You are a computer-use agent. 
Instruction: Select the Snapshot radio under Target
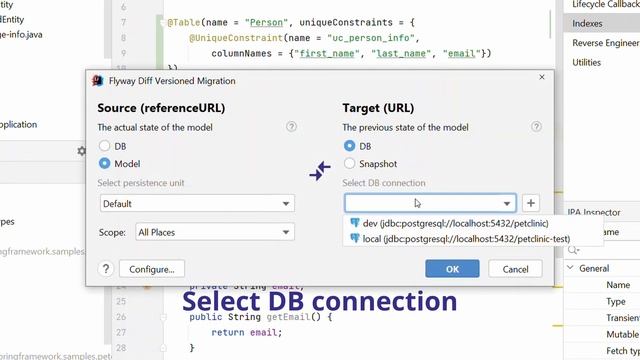point(349,163)
